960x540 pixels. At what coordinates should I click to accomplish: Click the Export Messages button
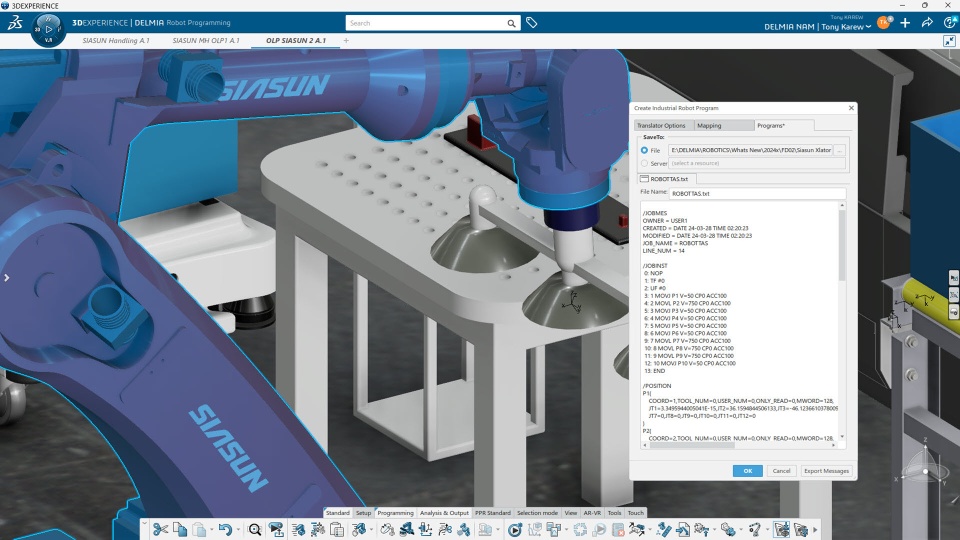(827, 471)
